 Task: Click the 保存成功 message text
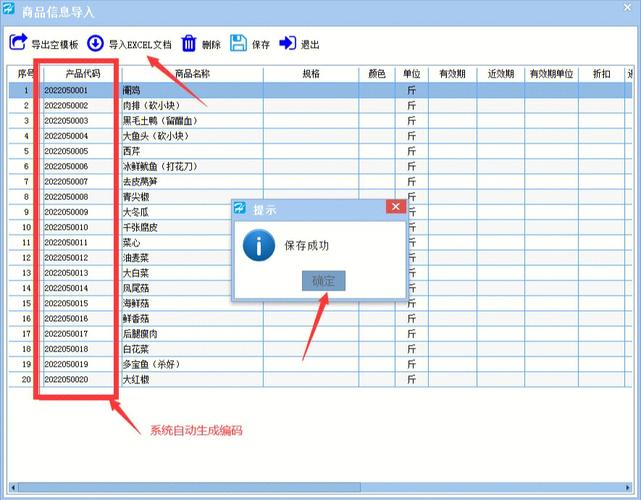307,245
